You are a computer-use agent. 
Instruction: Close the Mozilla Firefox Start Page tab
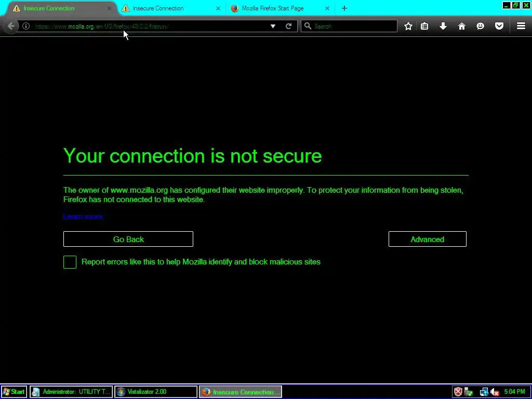[327, 8]
